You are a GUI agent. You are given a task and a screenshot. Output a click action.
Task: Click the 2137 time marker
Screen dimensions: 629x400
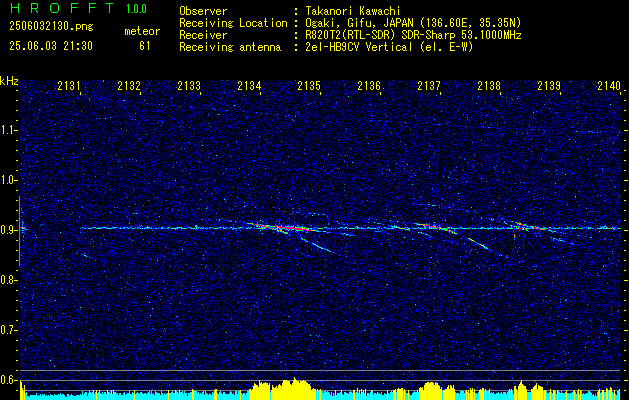click(429, 86)
